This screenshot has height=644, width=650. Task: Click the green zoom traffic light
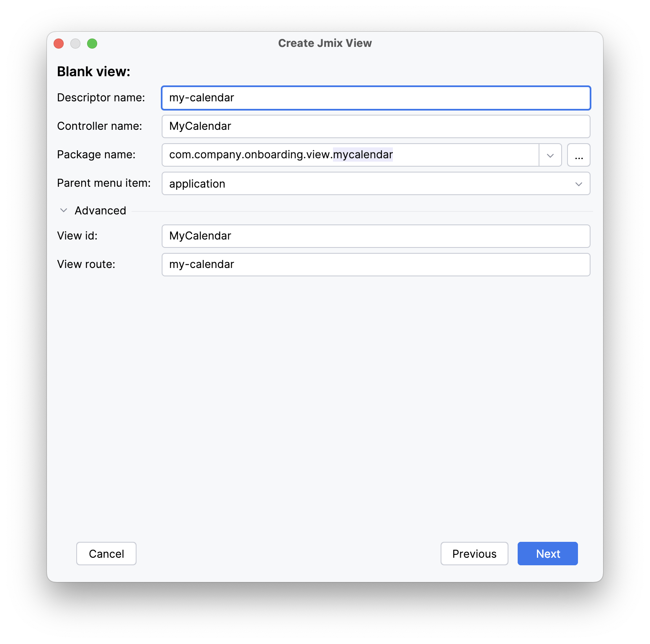click(93, 43)
